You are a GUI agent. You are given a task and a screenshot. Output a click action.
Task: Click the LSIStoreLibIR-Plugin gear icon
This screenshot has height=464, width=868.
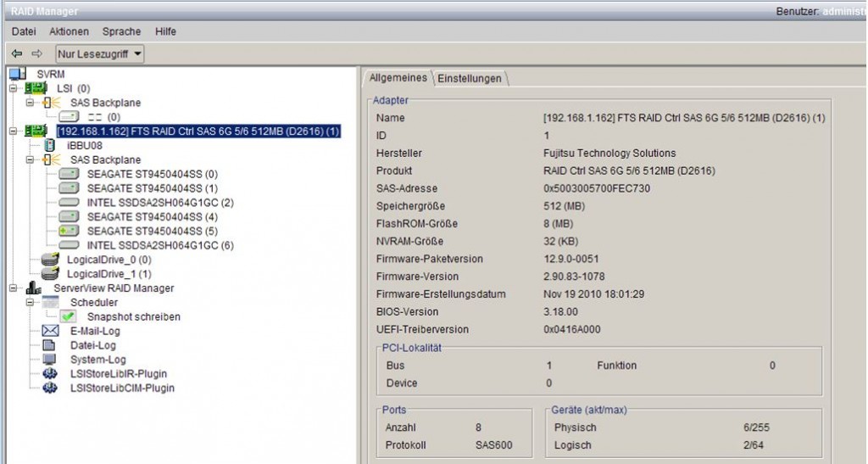pyautogui.click(x=50, y=374)
